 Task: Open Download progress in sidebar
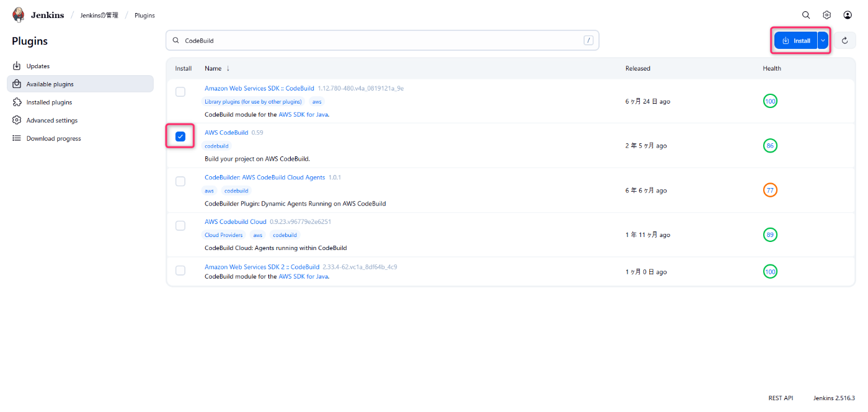(x=80, y=138)
